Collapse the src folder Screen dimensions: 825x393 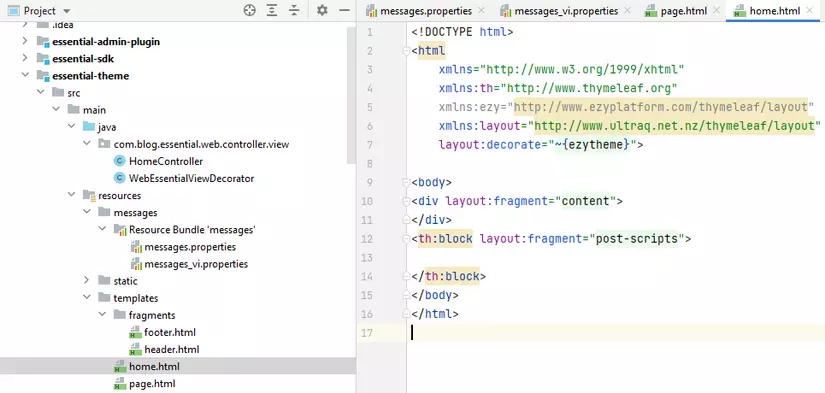[41, 93]
